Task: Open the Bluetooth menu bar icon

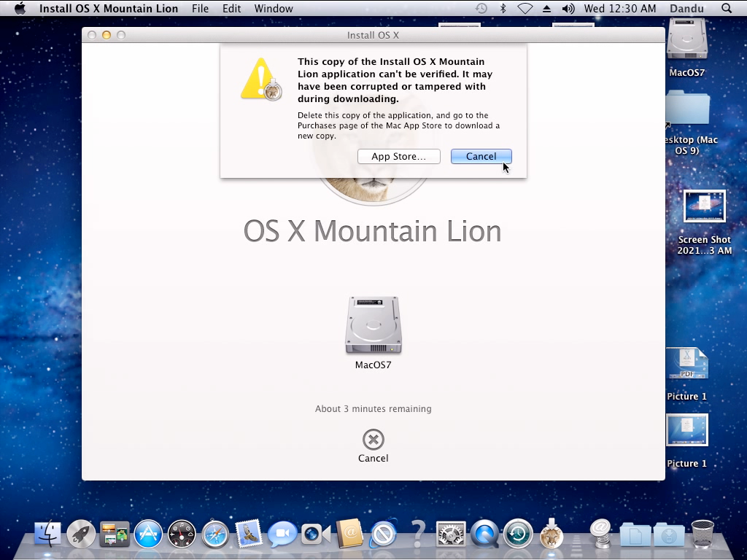Action: [503, 9]
